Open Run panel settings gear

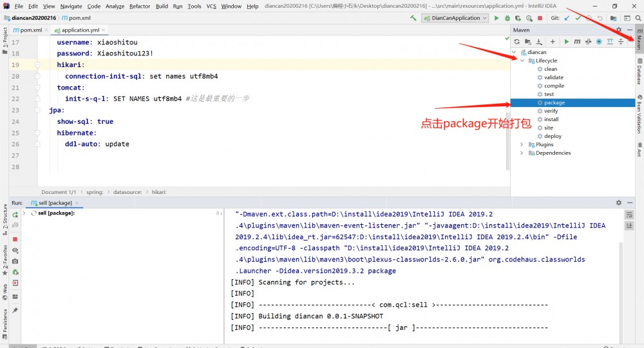click(x=618, y=202)
